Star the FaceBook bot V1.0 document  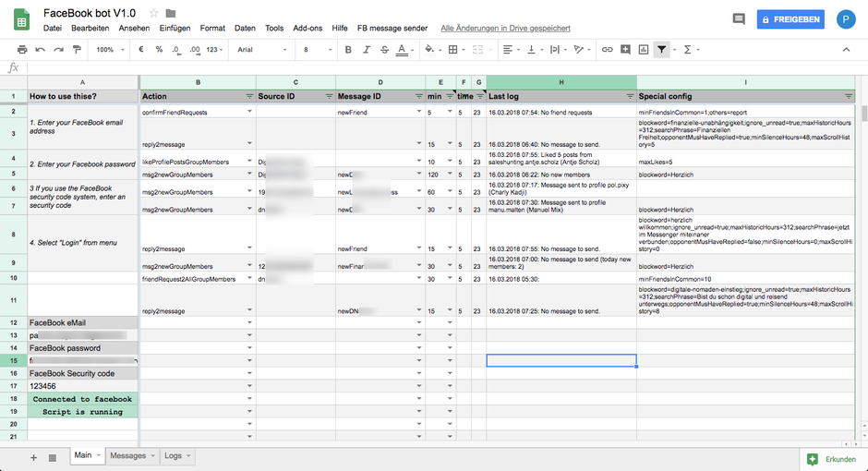coord(153,13)
